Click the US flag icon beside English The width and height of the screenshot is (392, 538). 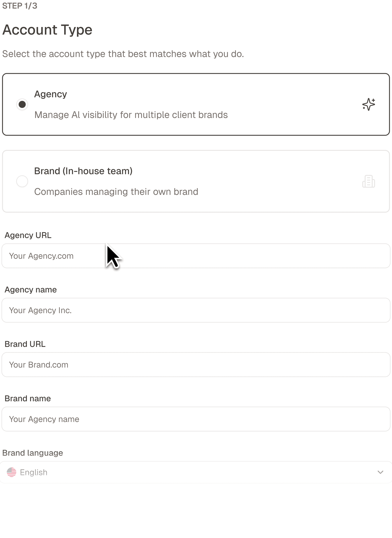[x=11, y=472]
